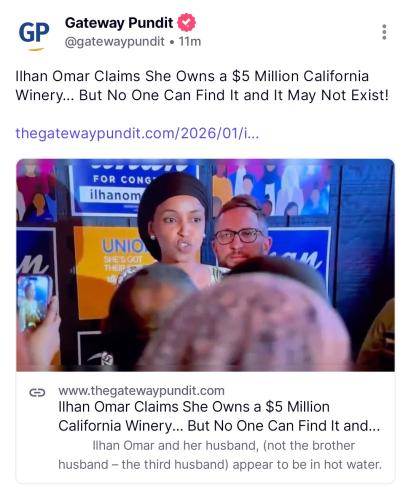Click the post text about $5 Million Winery
Viewport: 411px width, 500px height.
[202, 86]
